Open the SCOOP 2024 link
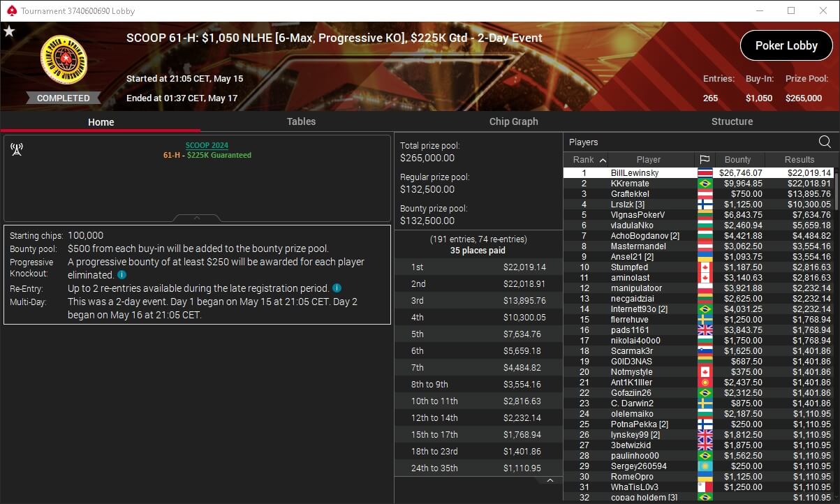This screenshot has width=840, height=504. 207,145
